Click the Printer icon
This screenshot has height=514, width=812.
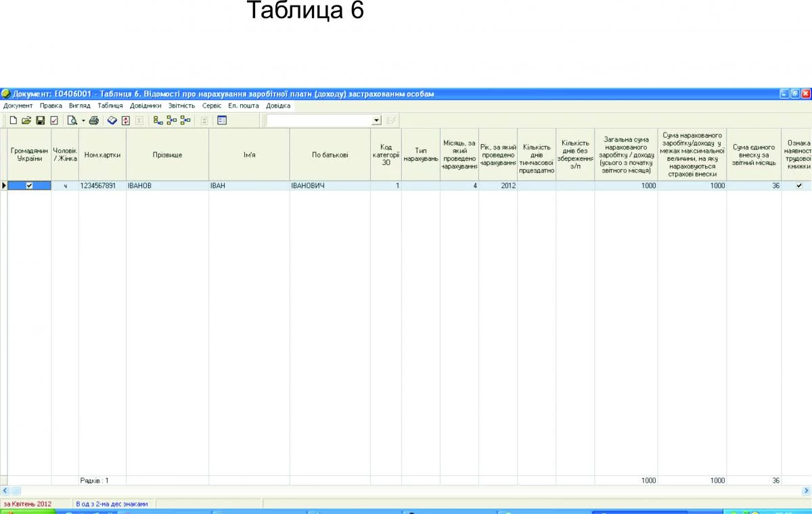93,120
